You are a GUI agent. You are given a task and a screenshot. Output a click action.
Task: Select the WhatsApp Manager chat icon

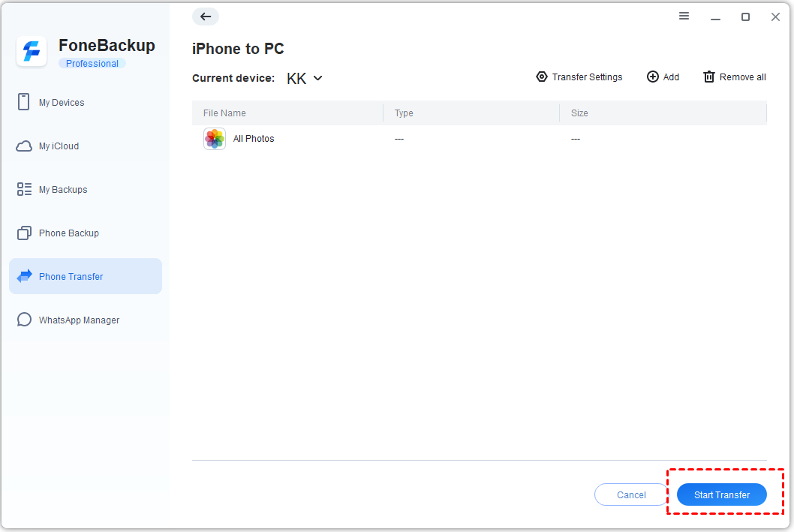[x=24, y=320]
